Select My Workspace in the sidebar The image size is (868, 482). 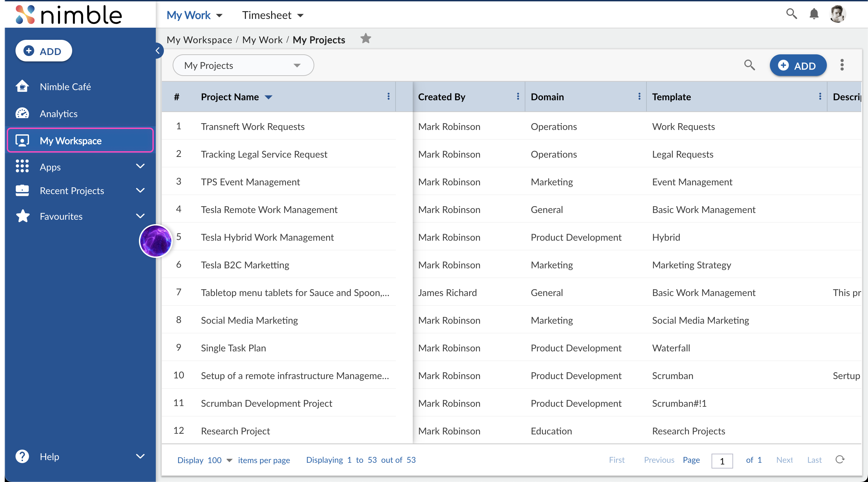[70, 141]
